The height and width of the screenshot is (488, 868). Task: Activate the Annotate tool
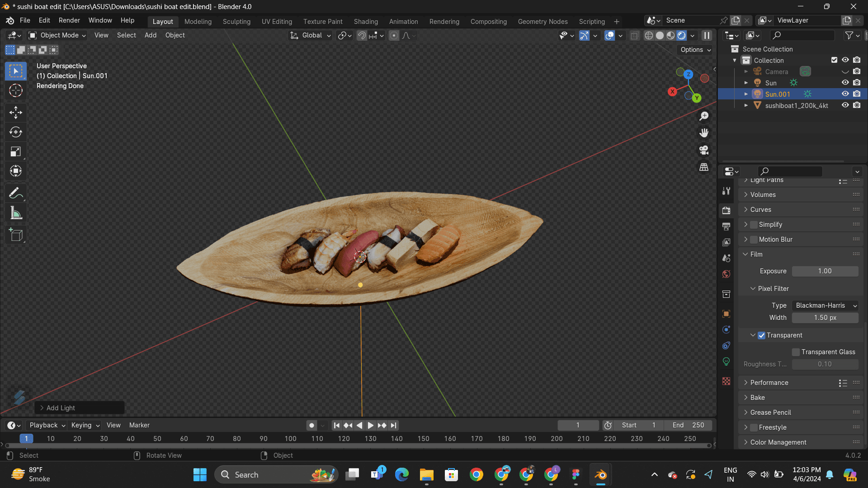pyautogui.click(x=16, y=193)
